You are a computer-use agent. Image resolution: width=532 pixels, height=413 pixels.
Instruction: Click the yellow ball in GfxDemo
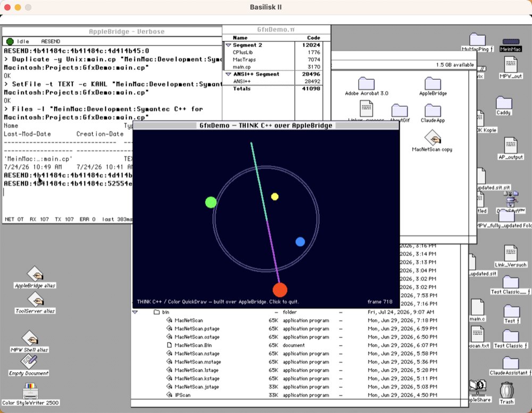click(275, 197)
